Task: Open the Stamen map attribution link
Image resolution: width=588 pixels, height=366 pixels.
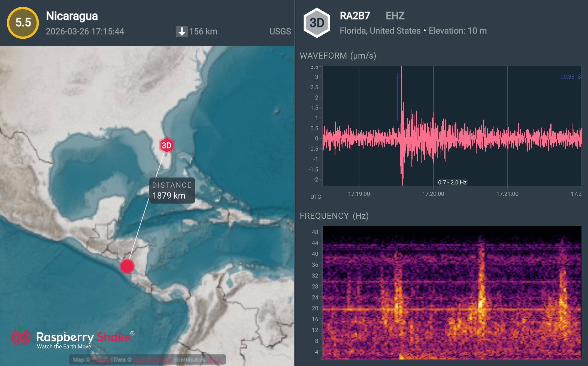Action: pyautogui.click(x=100, y=360)
